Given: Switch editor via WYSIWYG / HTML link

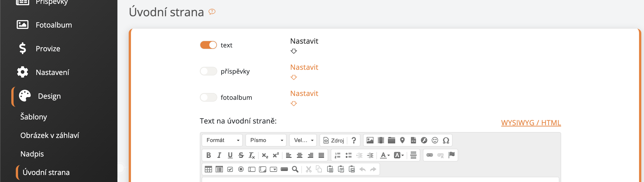Looking at the screenshot, I should (x=531, y=123).
